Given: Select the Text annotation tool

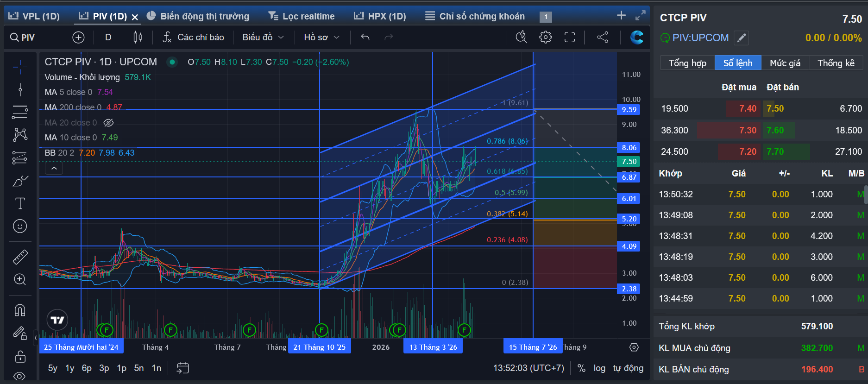Looking at the screenshot, I should (x=20, y=203).
